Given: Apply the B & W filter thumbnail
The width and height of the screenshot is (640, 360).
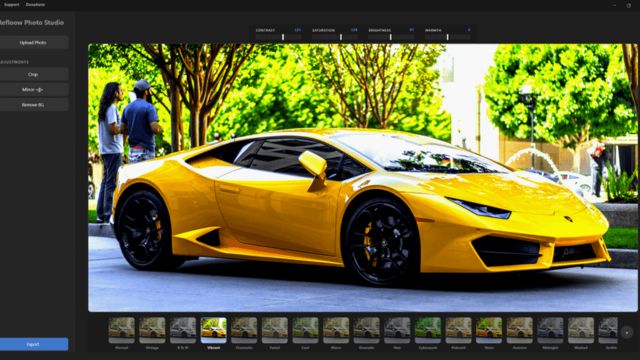Looking at the screenshot, I should pyautogui.click(x=183, y=330).
